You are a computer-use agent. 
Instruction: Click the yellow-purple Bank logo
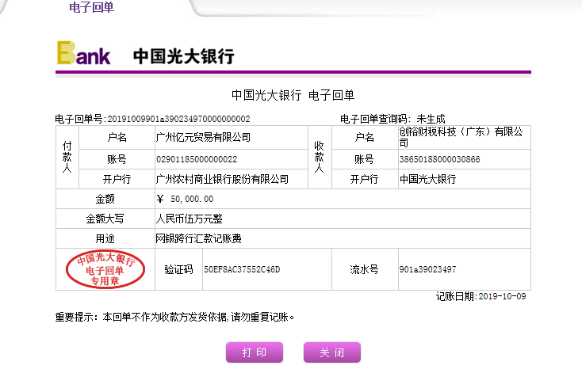pos(83,53)
